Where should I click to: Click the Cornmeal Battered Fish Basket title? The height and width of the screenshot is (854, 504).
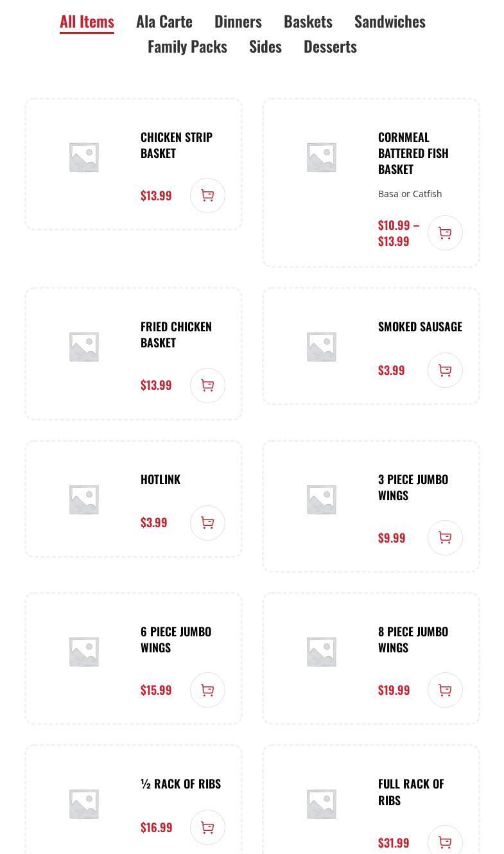tap(413, 153)
